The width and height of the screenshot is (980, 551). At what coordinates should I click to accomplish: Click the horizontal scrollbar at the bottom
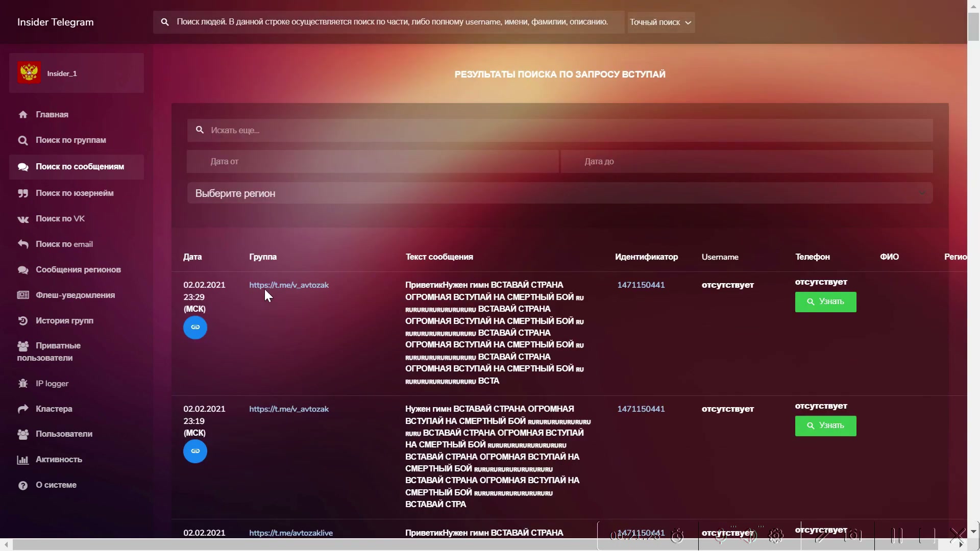pos(476,545)
